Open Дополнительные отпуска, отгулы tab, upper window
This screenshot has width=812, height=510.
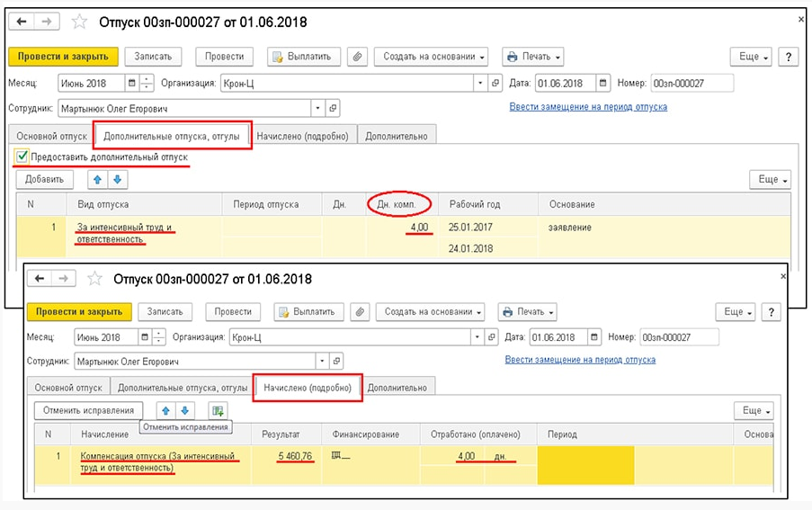tap(172, 136)
